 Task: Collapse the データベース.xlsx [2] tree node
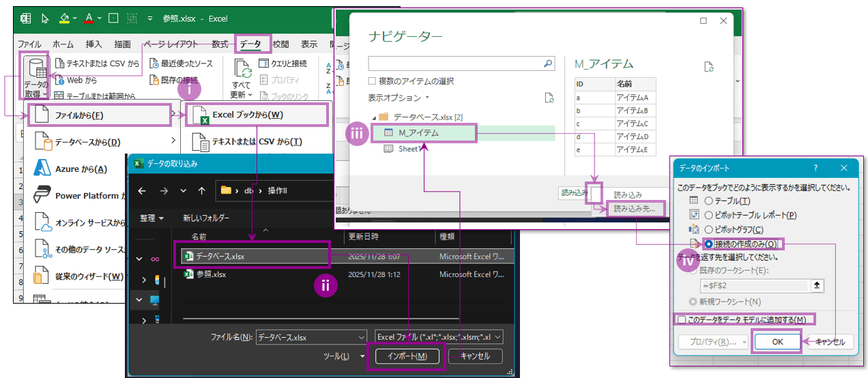point(373,117)
